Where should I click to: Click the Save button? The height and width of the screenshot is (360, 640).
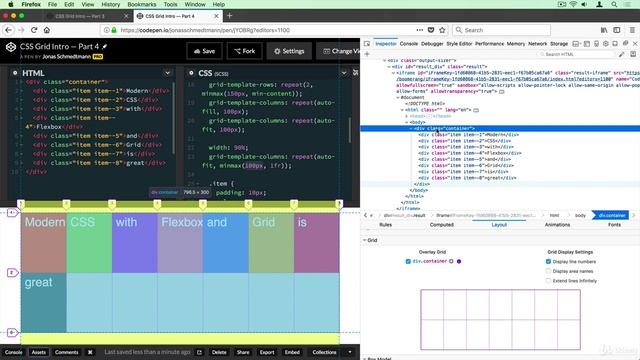pos(204,51)
